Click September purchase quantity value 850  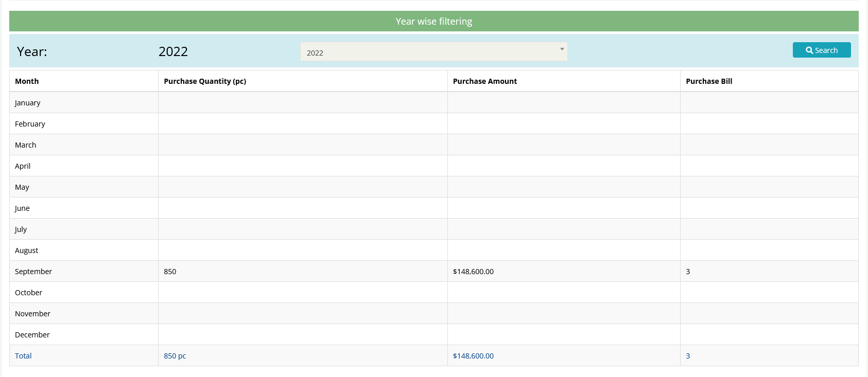coord(170,272)
